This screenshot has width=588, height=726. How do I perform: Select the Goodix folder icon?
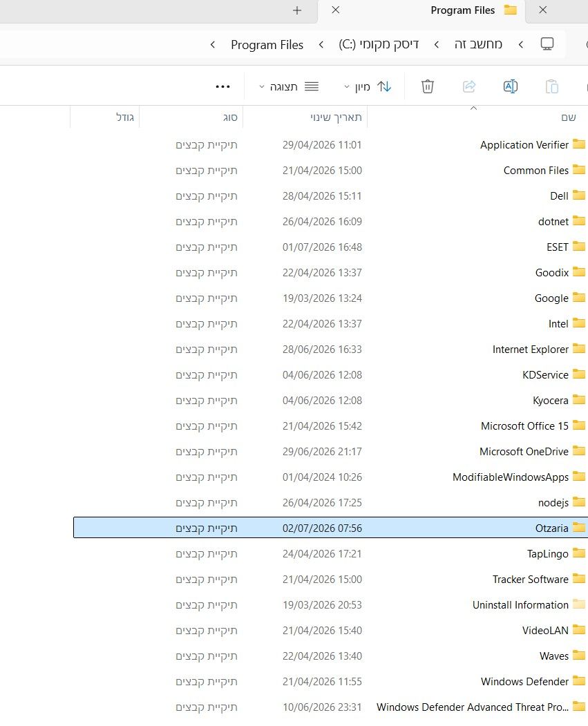click(x=579, y=271)
